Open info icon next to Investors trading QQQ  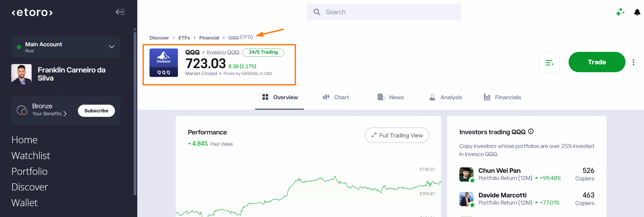click(531, 131)
